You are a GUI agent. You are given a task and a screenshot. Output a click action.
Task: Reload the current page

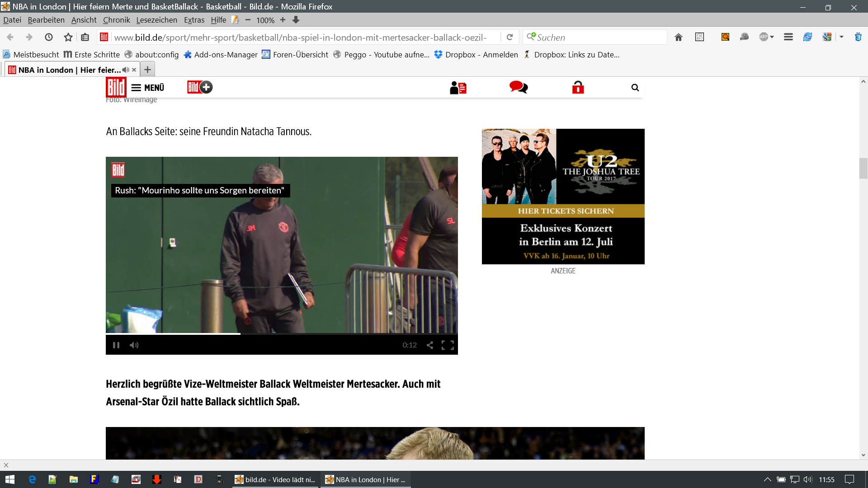point(509,38)
